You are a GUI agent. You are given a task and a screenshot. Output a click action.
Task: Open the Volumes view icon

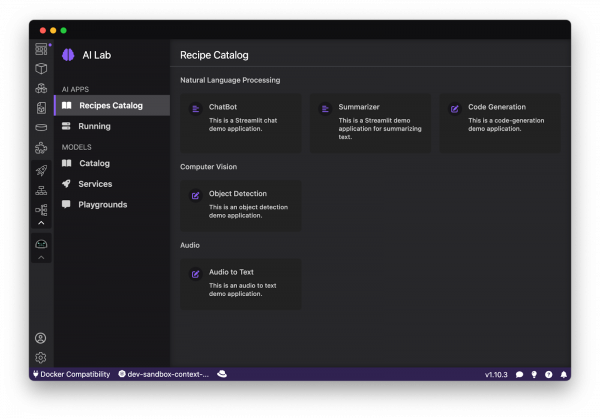(41, 127)
